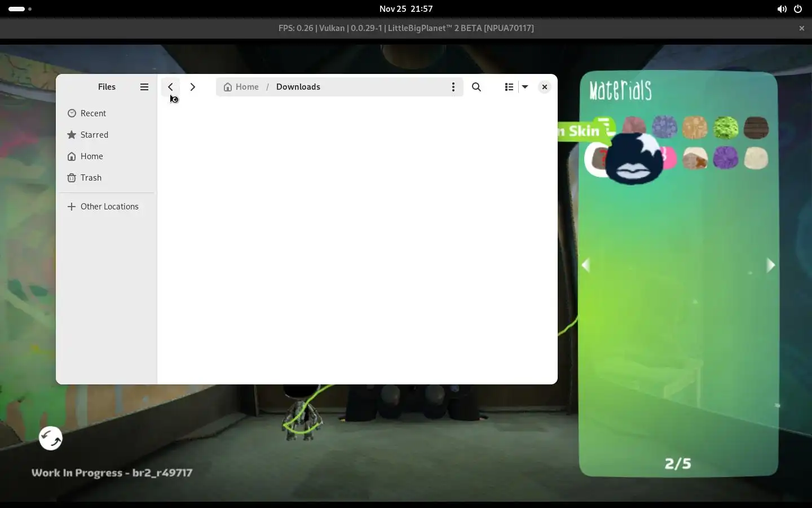
Task: Expand view options dropdown arrow
Action: 525,87
